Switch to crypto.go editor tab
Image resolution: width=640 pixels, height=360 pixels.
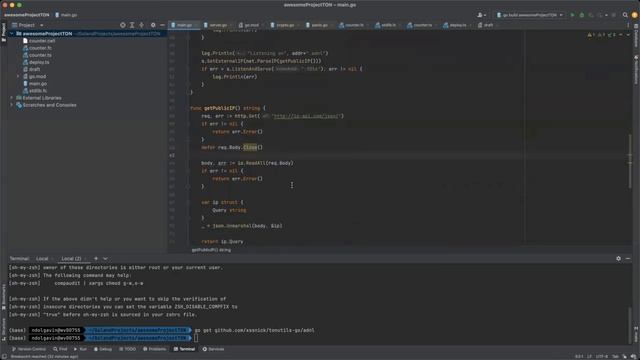285,25
